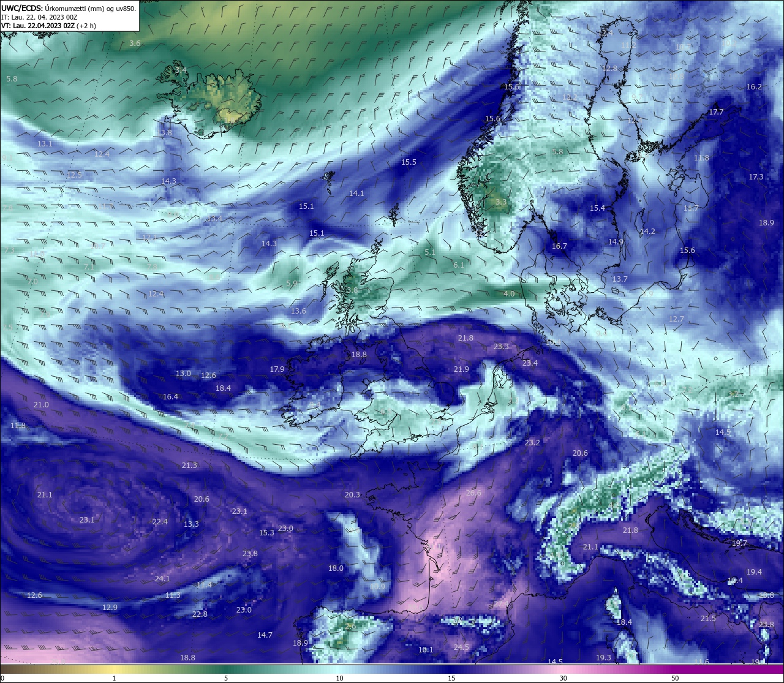Click the '5.1' value east of Scotland
The height and width of the screenshot is (683, 784).
430,252
